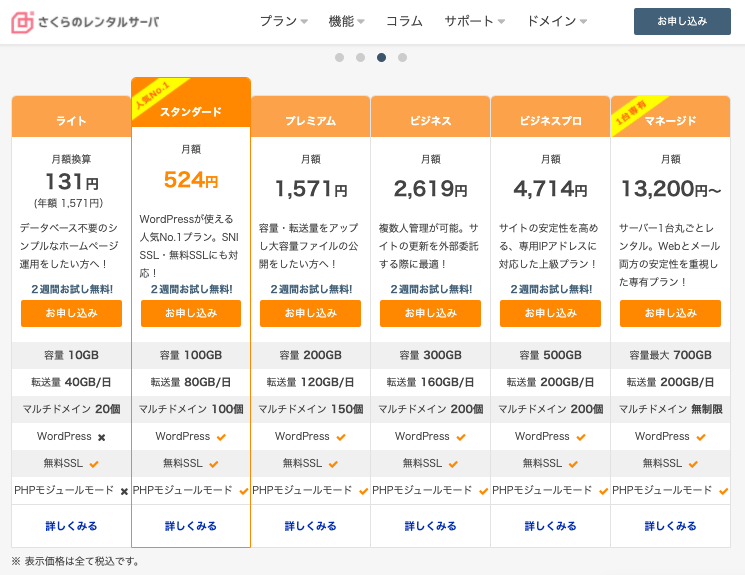Select the first carousel dot
This screenshot has width=745, height=575.
(339, 57)
